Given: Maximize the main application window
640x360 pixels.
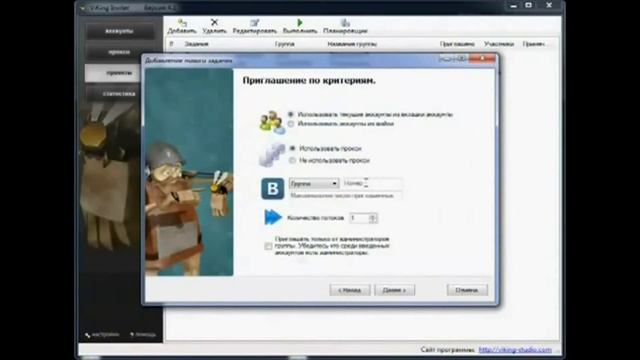Looking at the screenshot, I should click(529, 5).
